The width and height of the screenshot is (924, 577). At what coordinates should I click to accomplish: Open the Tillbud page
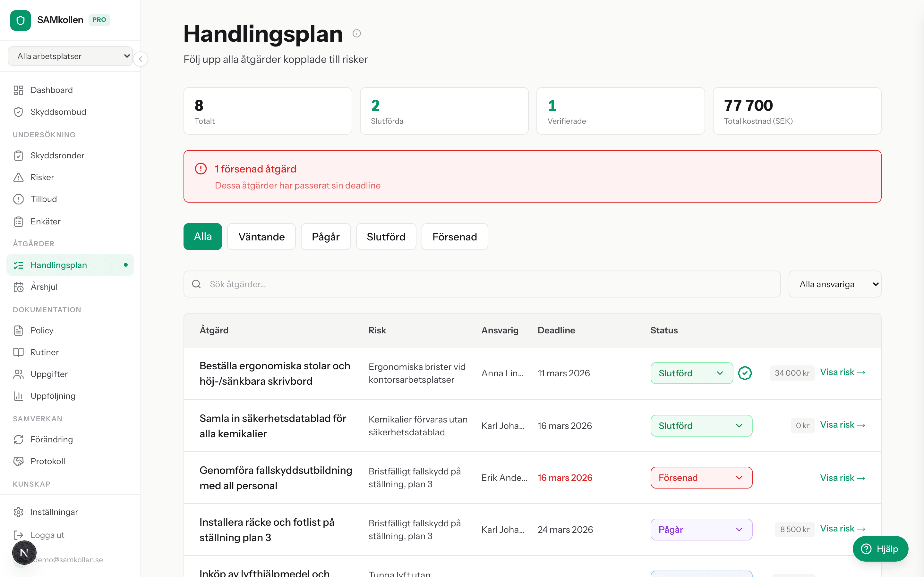pos(43,199)
